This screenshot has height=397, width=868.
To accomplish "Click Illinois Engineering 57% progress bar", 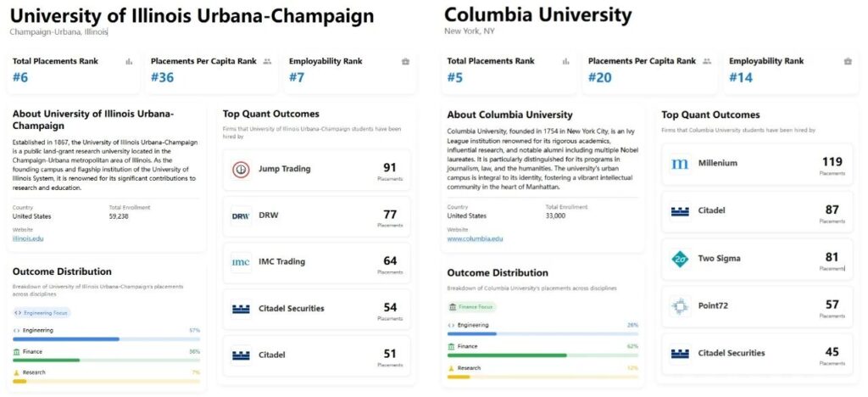I will click(106, 338).
